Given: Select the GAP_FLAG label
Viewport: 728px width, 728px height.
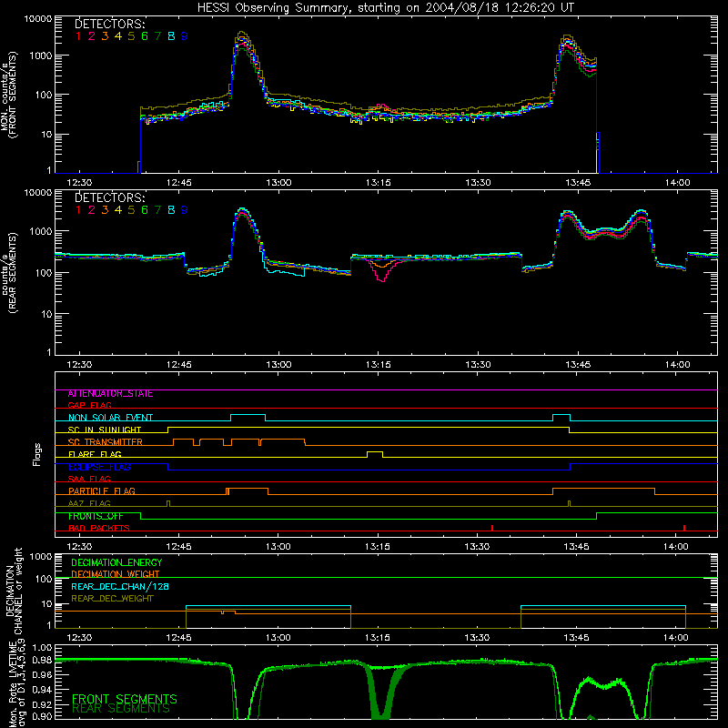Looking at the screenshot, I should click(89, 405).
